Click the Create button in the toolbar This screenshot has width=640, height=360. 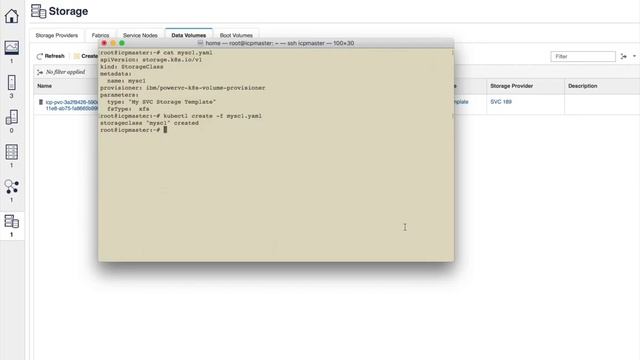click(86, 56)
